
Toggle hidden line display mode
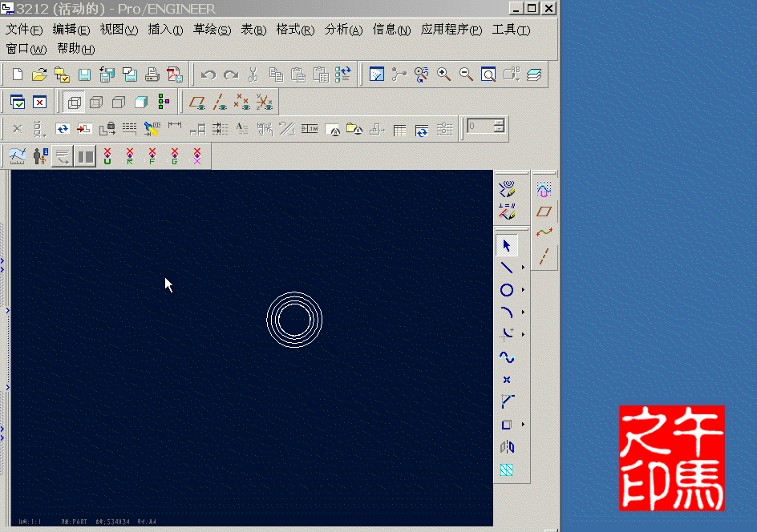[96, 103]
